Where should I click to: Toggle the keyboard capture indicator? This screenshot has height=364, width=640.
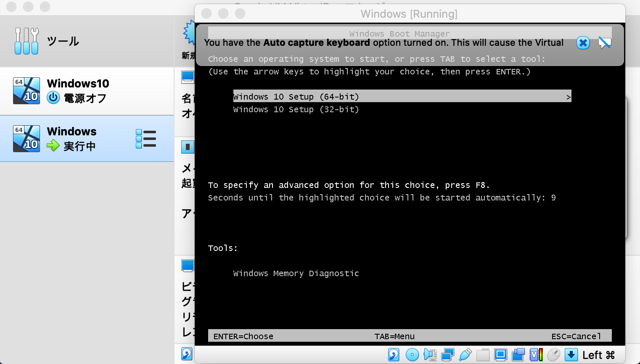pos(571,354)
